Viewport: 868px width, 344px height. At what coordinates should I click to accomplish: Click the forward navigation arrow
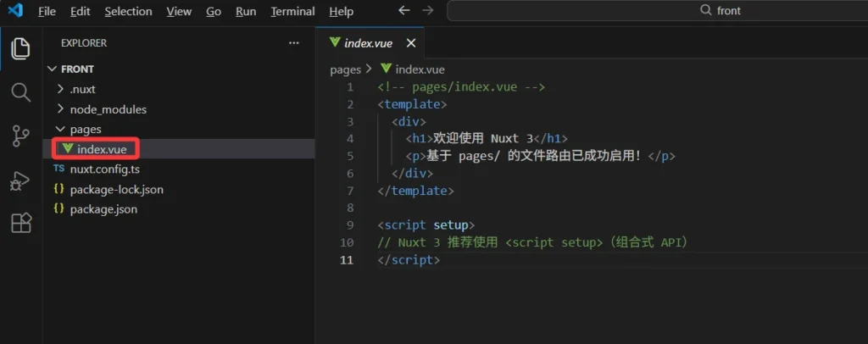tap(428, 11)
